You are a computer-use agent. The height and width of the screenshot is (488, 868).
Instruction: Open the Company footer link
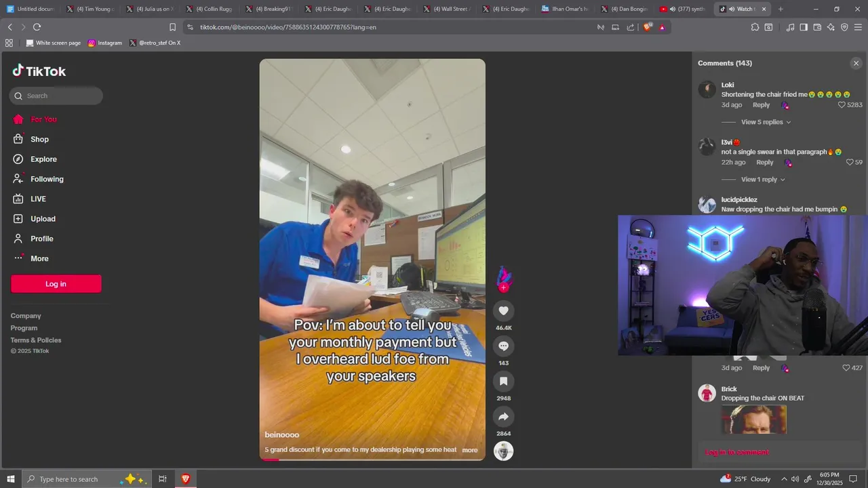click(x=26, y=316)
